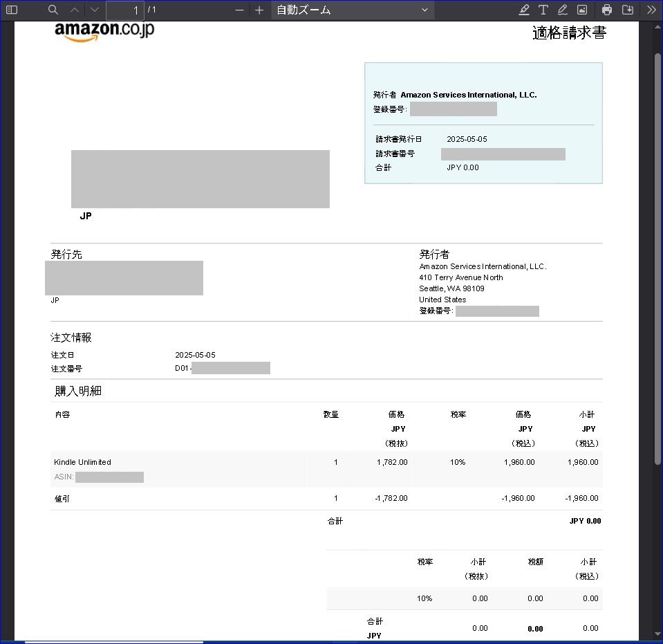
Task: Click 'Kindle Unlimited' item row text
Action: coord(82,462)
